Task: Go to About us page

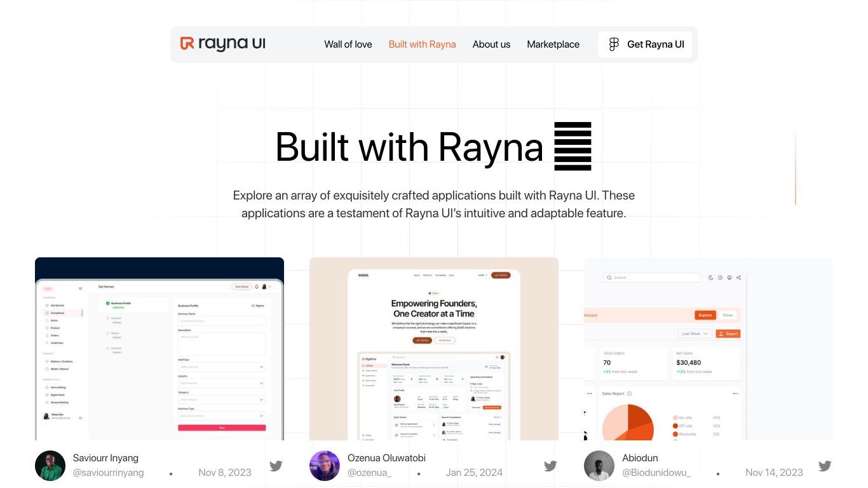Action: [491, 44]
